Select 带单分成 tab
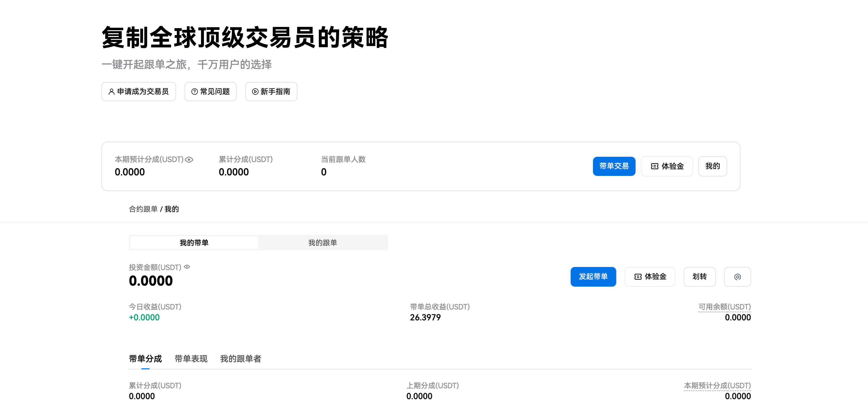This screenshot has width=868, height=412. 145,359
